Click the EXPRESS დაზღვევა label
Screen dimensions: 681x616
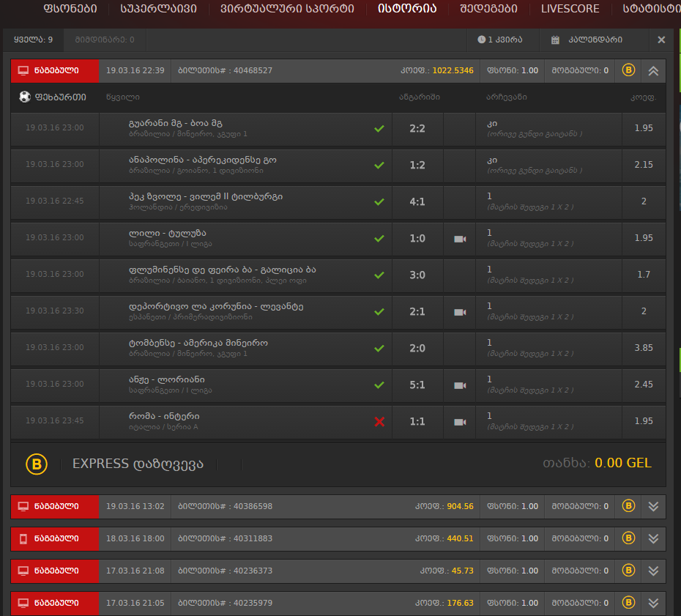[x=138, y=464]
